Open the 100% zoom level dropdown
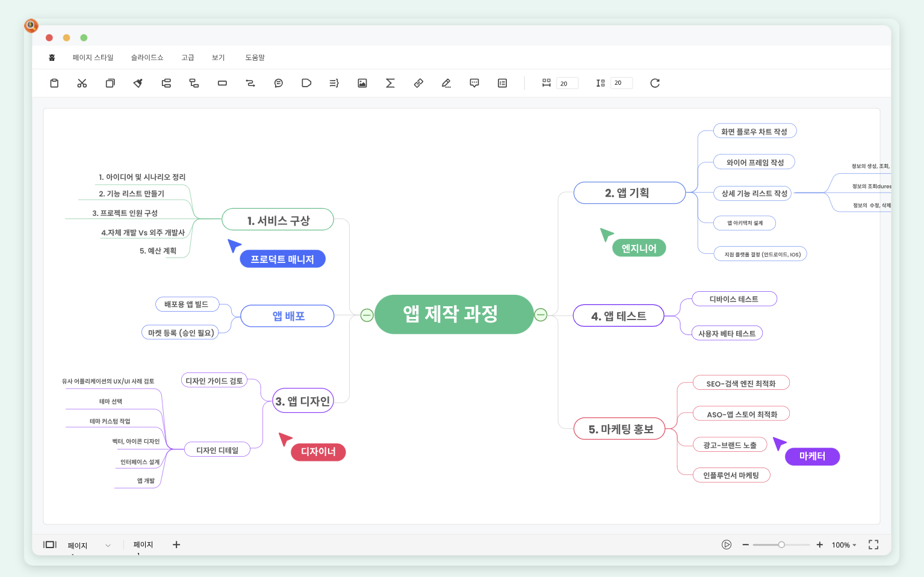Image resolution: width=924 pixels, height=577 pixels. coord(844,545)
